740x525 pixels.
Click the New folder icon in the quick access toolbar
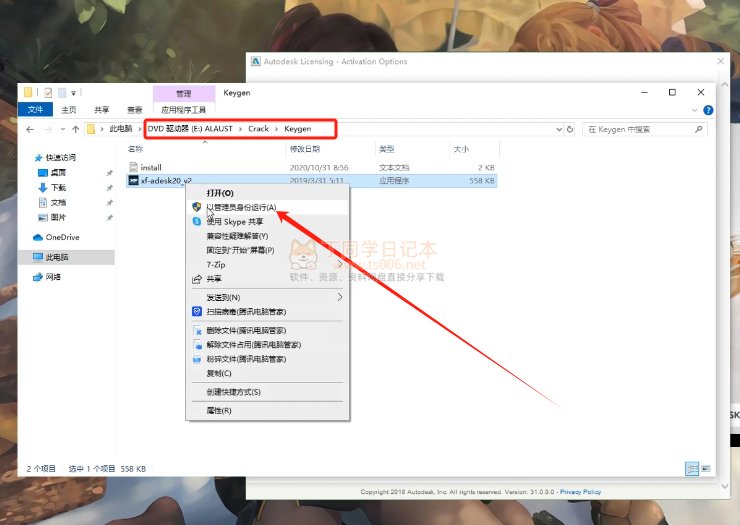tap(62, 93)
